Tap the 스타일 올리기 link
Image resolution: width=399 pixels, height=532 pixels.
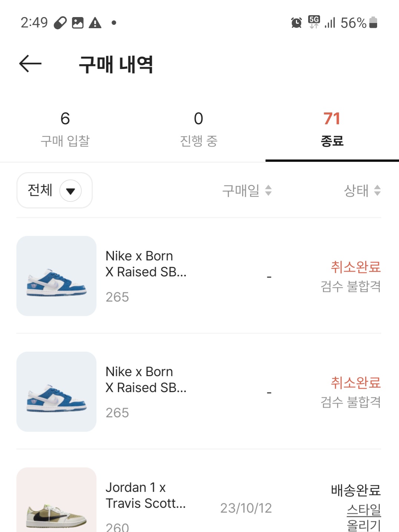tap(364, 517)
